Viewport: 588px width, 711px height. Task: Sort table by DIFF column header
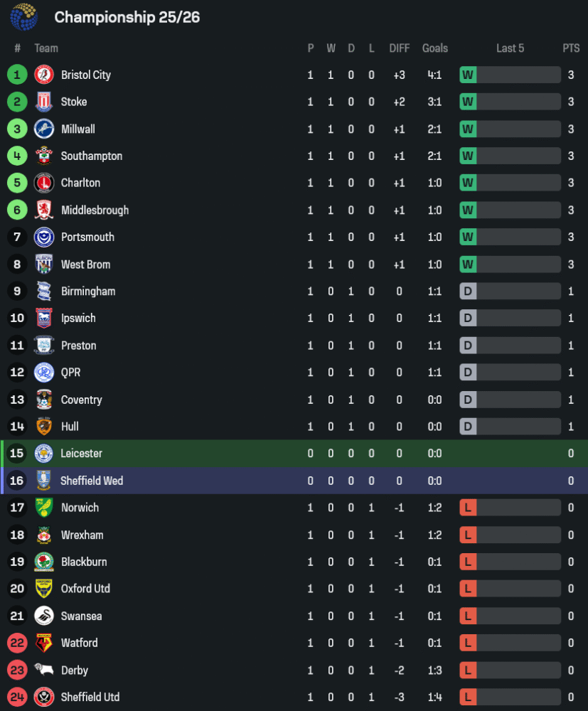click(x=400, y=48)
